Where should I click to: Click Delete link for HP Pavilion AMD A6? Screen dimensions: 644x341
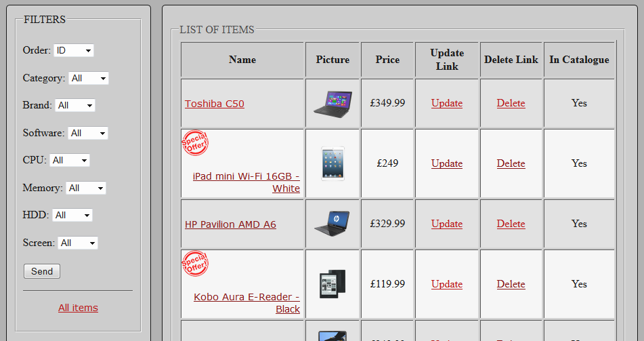pos(511,224)
